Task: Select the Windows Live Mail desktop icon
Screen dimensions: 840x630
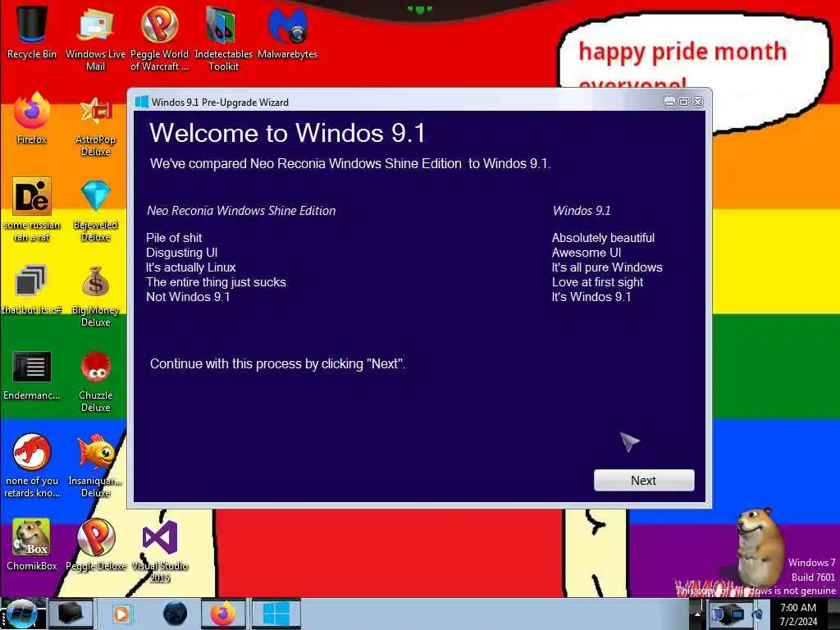Action: [95, 38]
